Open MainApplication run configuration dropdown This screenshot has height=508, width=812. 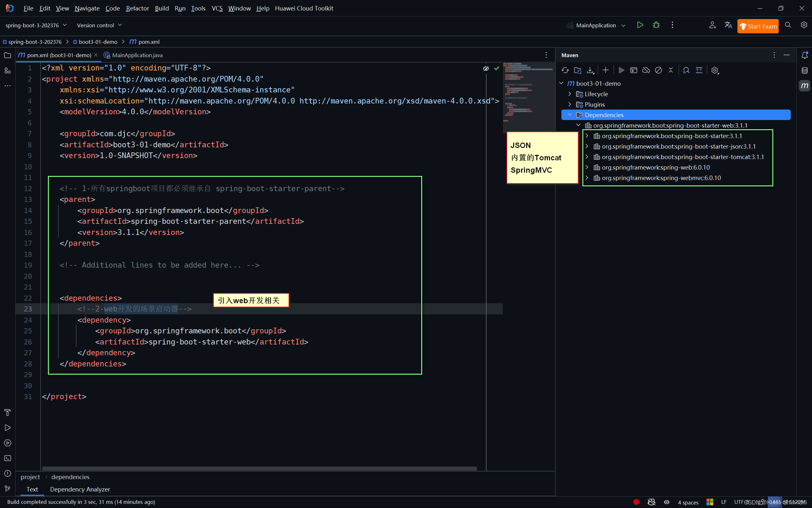596,25
